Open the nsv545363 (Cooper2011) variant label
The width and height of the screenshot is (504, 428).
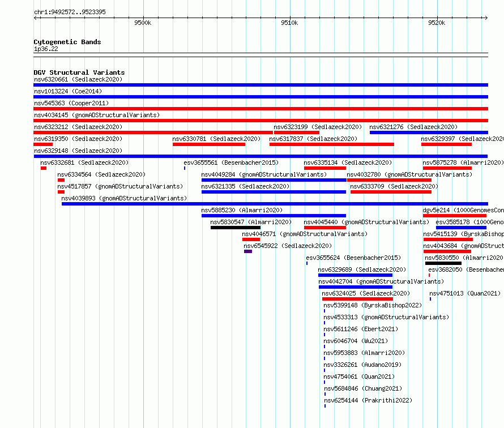tap(71, 103)
